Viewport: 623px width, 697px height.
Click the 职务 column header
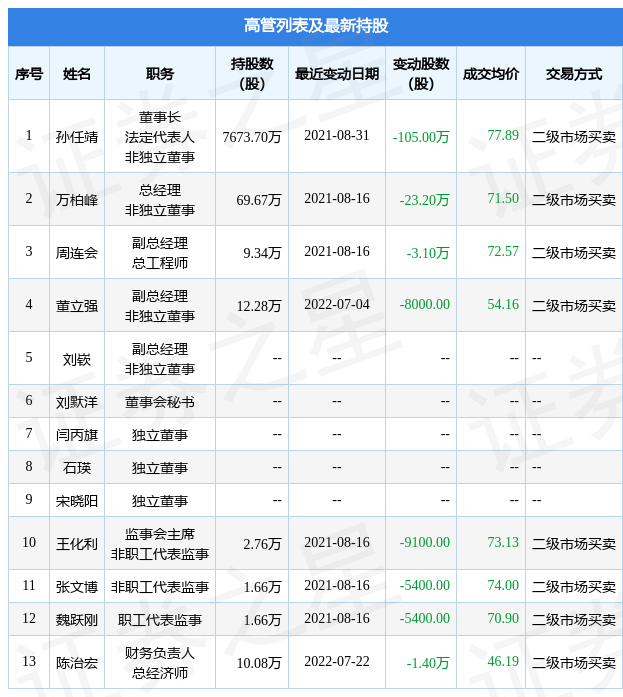point(160,74)
